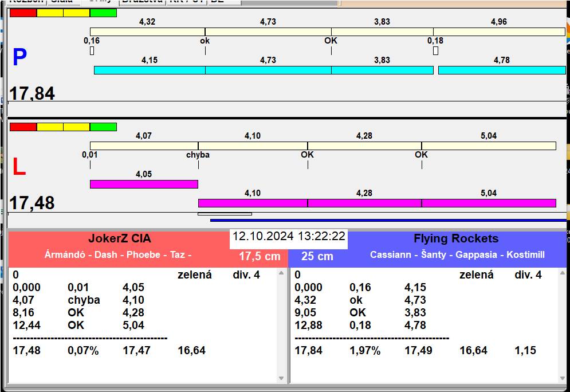Click the green start light in the L lane
This screenshot has width=570, height=392.
[x=103, y=127]
